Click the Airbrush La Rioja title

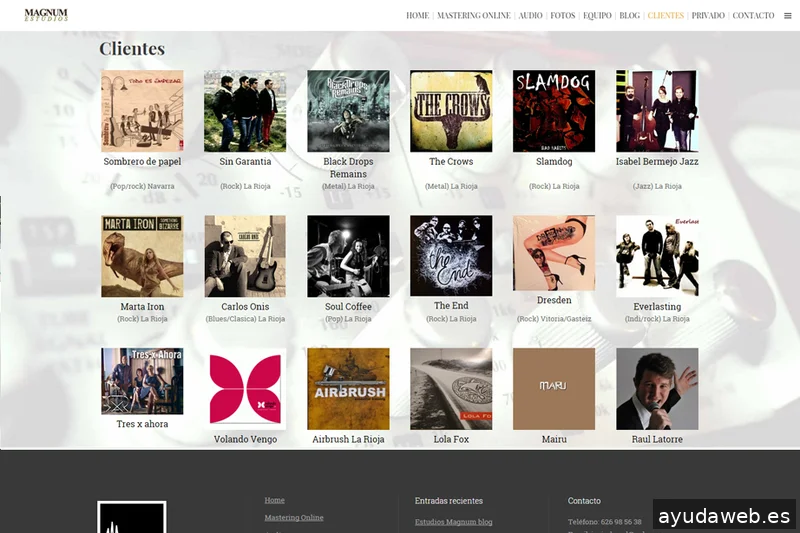coord(348,439)
